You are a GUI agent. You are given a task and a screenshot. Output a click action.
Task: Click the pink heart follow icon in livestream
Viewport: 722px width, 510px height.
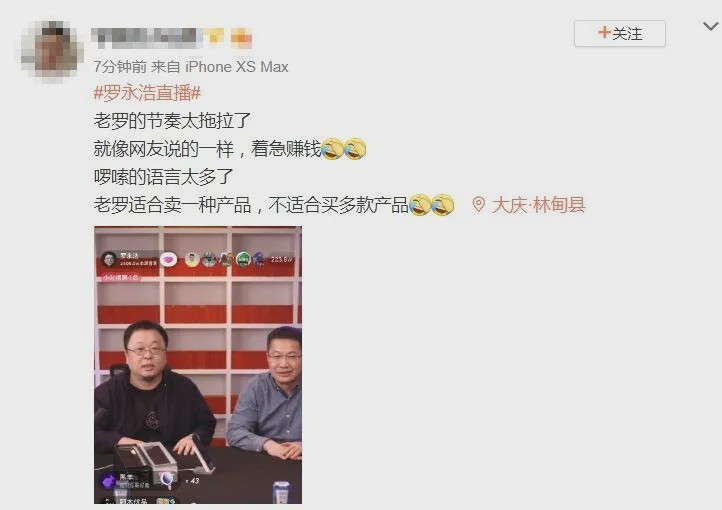pyautogui.click(x=169, y=260)
